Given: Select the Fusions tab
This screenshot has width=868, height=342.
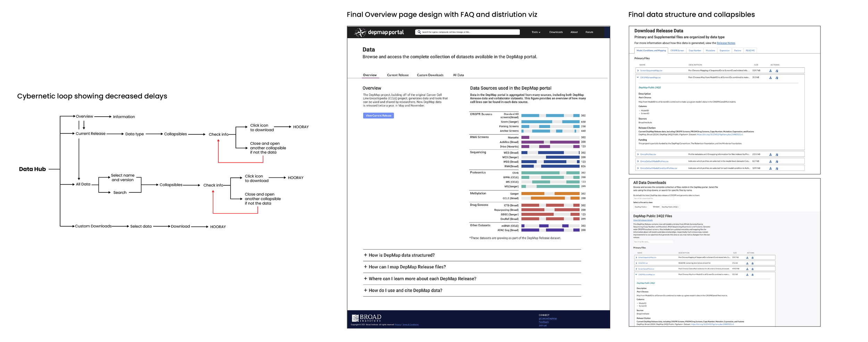Looking at the screenshot, I should 738,50.
